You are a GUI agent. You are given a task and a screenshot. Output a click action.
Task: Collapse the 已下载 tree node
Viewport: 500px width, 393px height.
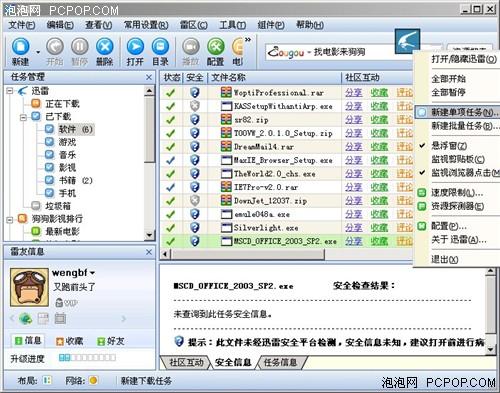23,117
